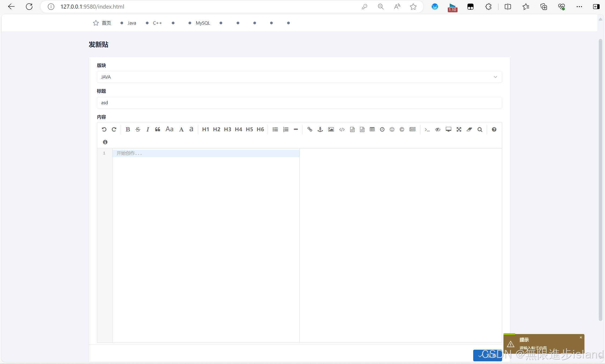Add page to favorites star
Image resolution: width=605 pixels, height=364 pixels.
point(413,7)
